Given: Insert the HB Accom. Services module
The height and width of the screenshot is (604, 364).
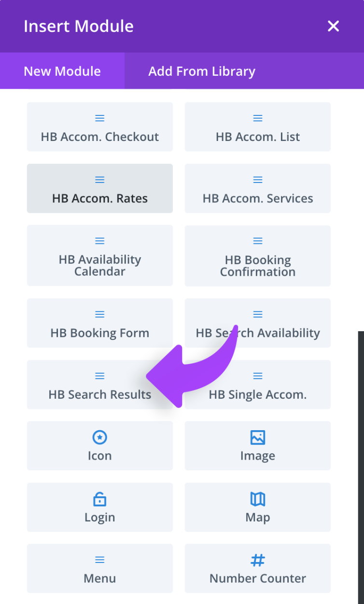Looking at the screenshot, I should tap(257, 188).
